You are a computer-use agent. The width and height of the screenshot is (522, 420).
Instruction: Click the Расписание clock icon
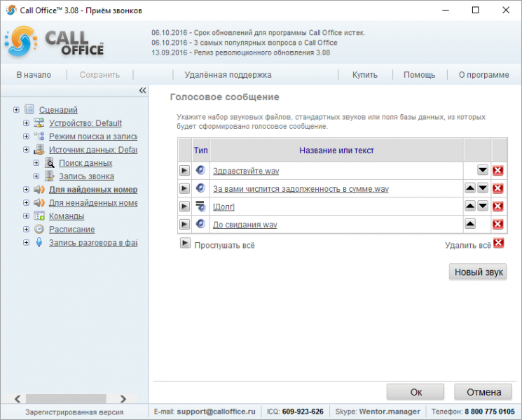[39, 229]
